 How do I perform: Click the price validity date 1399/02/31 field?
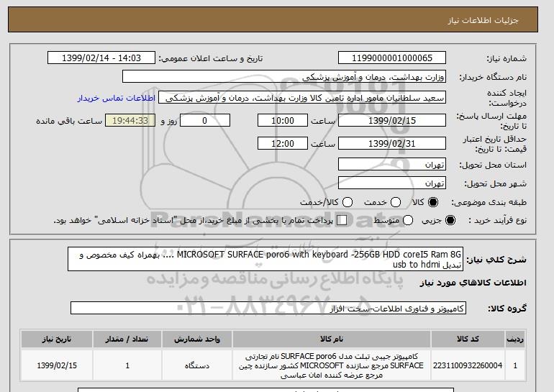coord(392,143)
